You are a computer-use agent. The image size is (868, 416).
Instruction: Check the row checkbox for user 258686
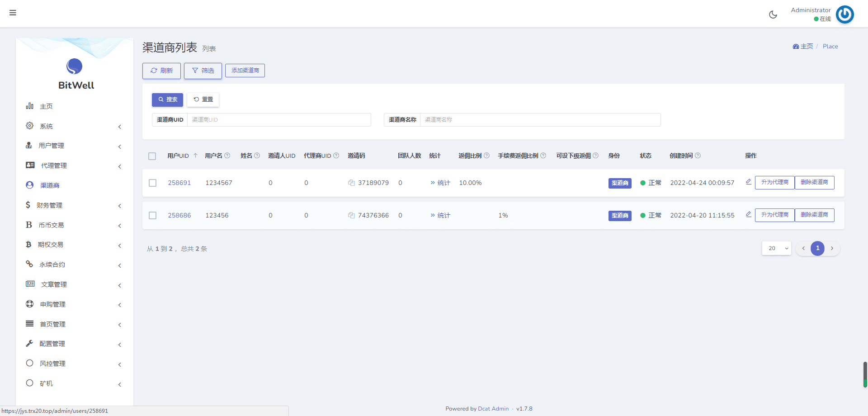tap(153, 216)
